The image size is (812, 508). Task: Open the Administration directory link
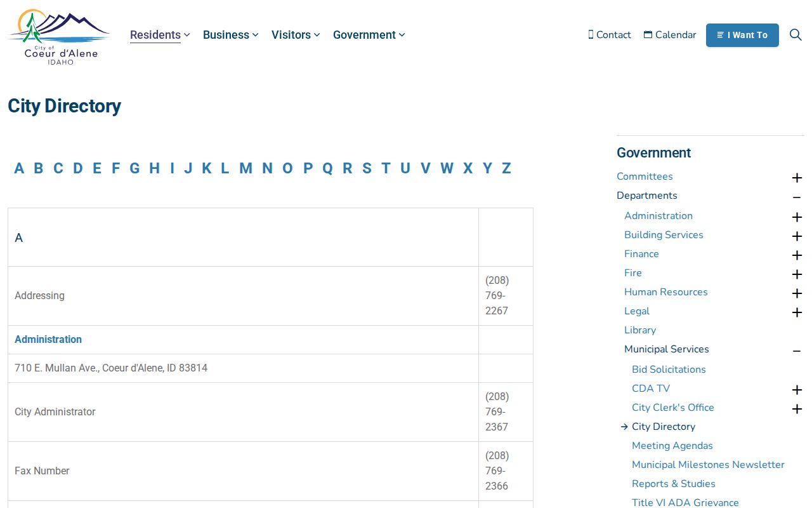pyautogui.click(x=48, y=340)
